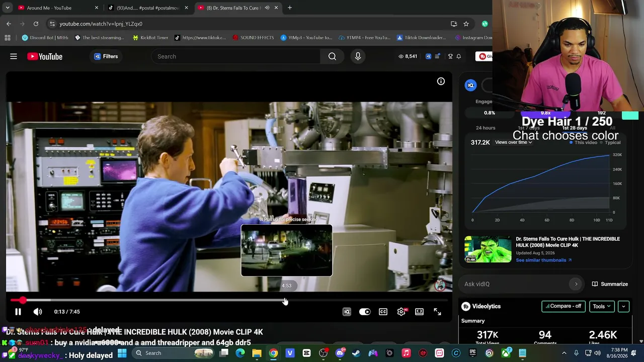Open the vidIQ panel logo icon
Image resolution: width=644 pixels, height=362 pixels.
(470, 85)
